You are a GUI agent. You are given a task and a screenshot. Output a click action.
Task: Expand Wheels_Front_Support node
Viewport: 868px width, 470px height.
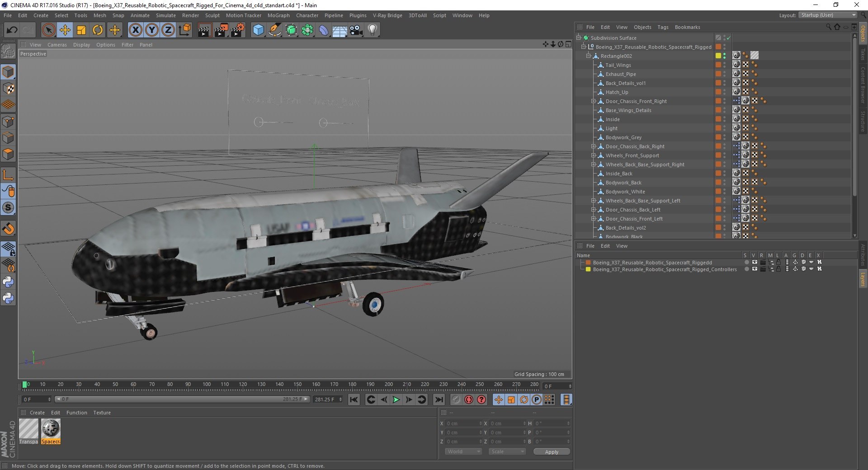pyautogui.click(x=593, y=155)
